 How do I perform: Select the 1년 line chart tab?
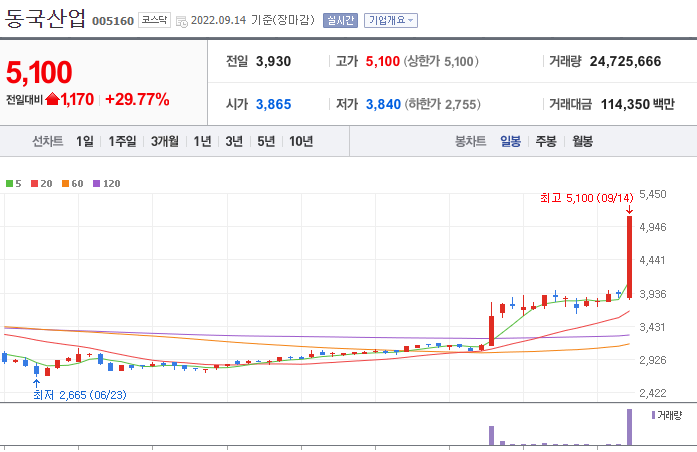tap(202, 141)
